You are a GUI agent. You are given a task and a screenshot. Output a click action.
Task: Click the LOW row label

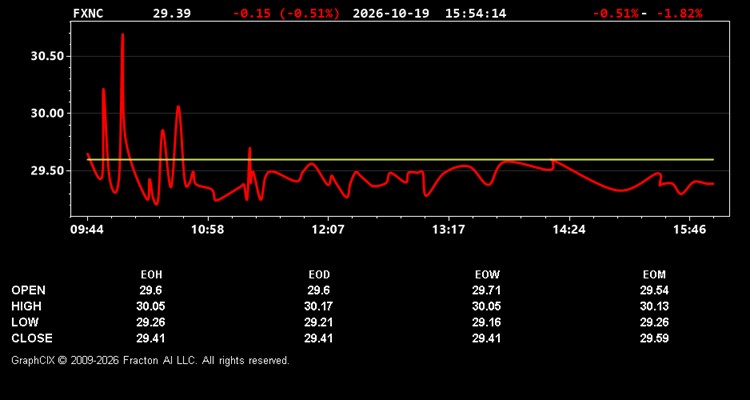25,322
